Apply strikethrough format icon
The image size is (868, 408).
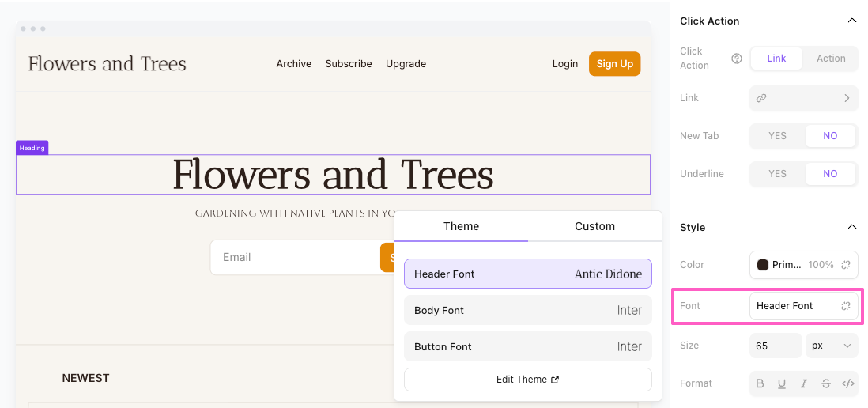pyautogui.click(x=826, y=383)
